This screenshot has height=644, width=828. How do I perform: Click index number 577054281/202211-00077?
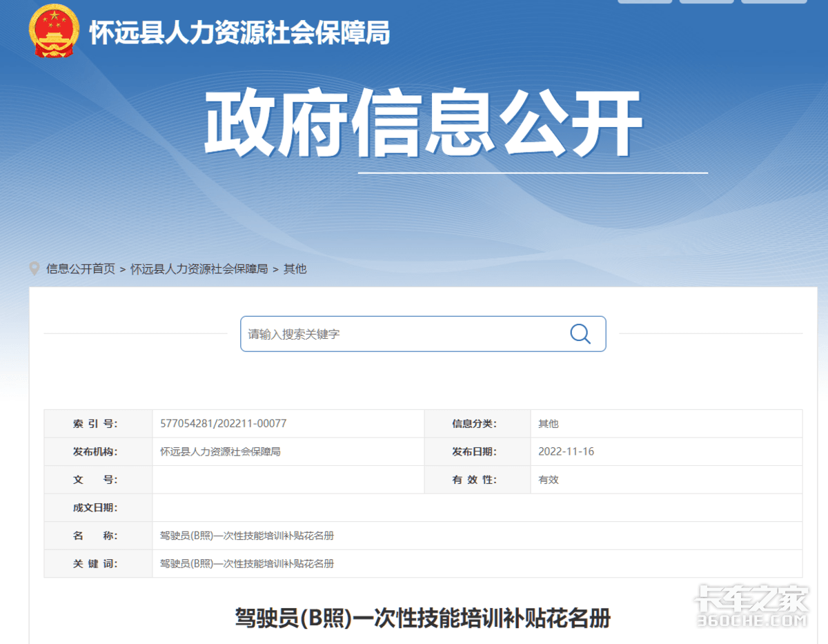[x=223, y=424]
